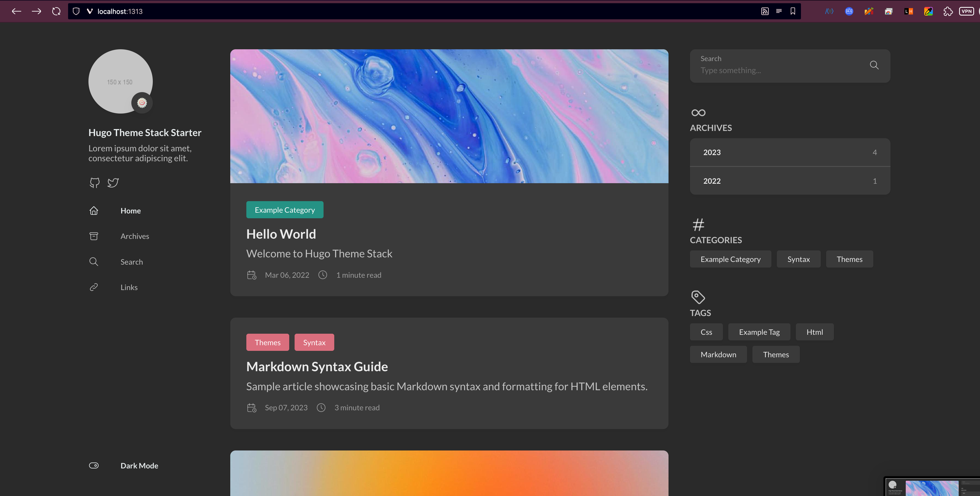Toggle the VPN button in browser toolbar

(967, 12)
